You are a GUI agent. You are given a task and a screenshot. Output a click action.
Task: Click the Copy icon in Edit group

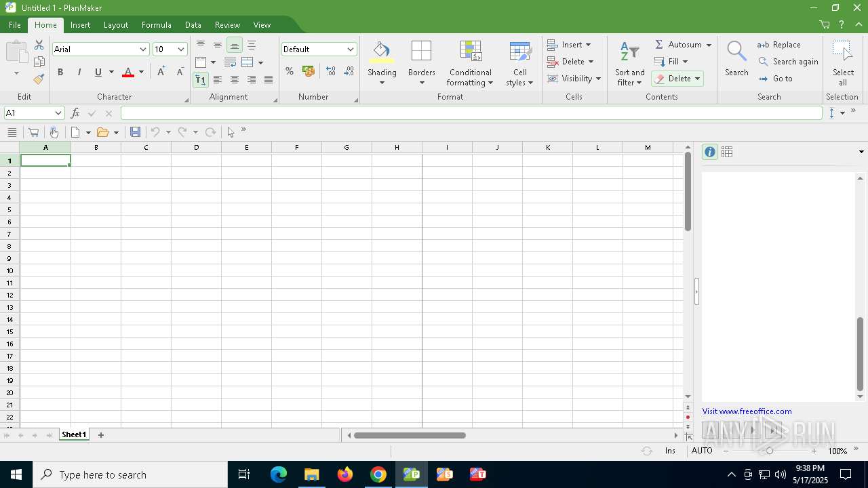[39, 62]
